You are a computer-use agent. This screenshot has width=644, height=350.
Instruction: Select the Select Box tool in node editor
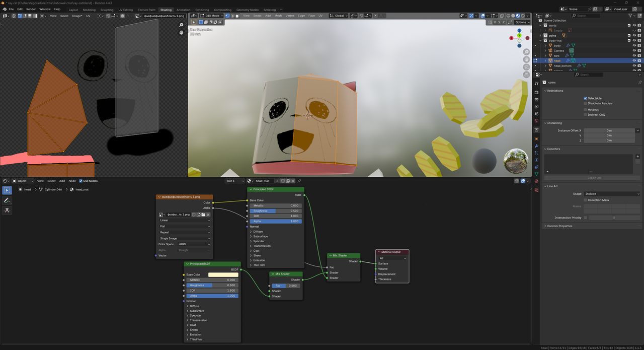pyautogui.click(x=7, y=190)
